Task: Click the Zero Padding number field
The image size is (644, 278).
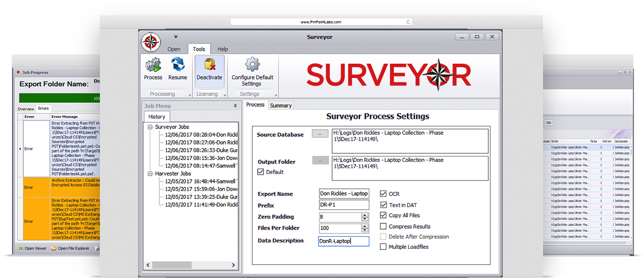Action: 340,217
